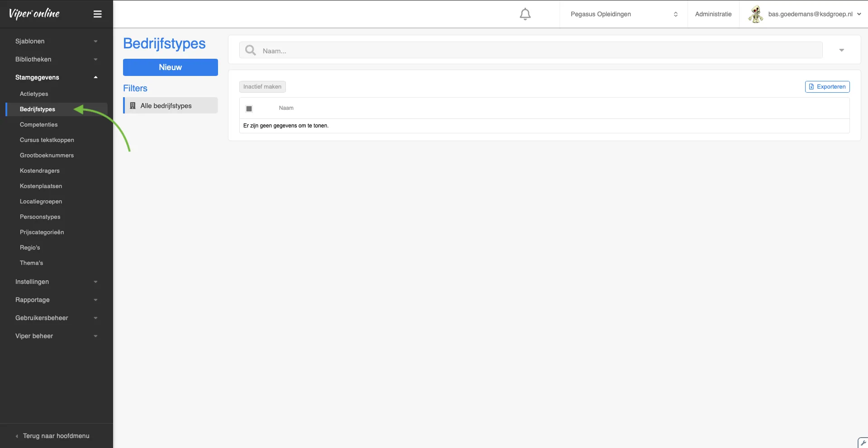Expand the Instellingen section

click(x=57, y=282)
